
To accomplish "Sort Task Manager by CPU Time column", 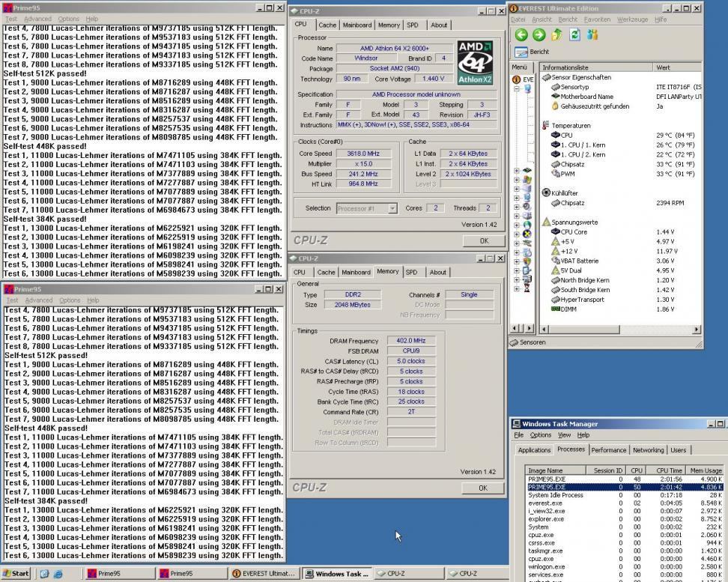I will click(x=664, y=470).
